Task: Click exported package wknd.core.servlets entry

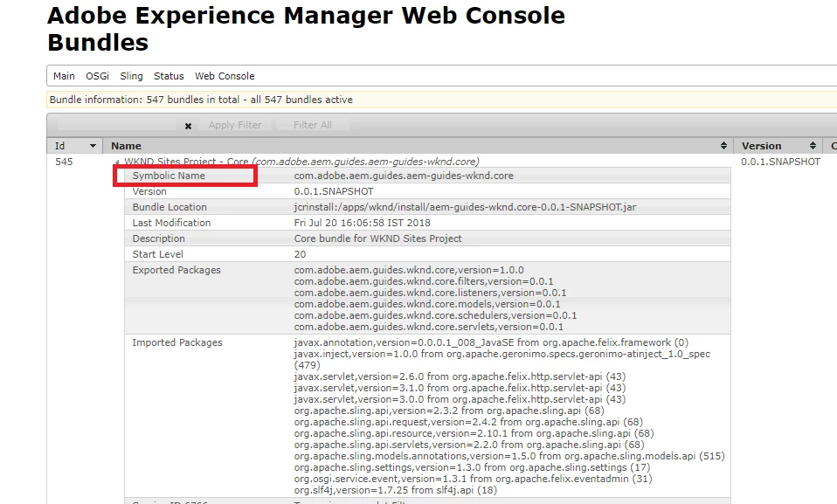Action: pos(429,327)
